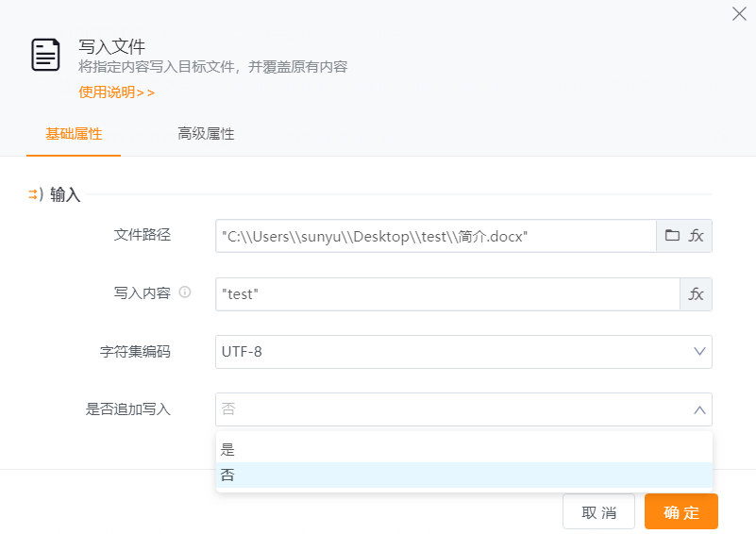This screenshot has width=756, height=534.
Task: Click inside the 文件路径 text field
Action: [434, 236]
